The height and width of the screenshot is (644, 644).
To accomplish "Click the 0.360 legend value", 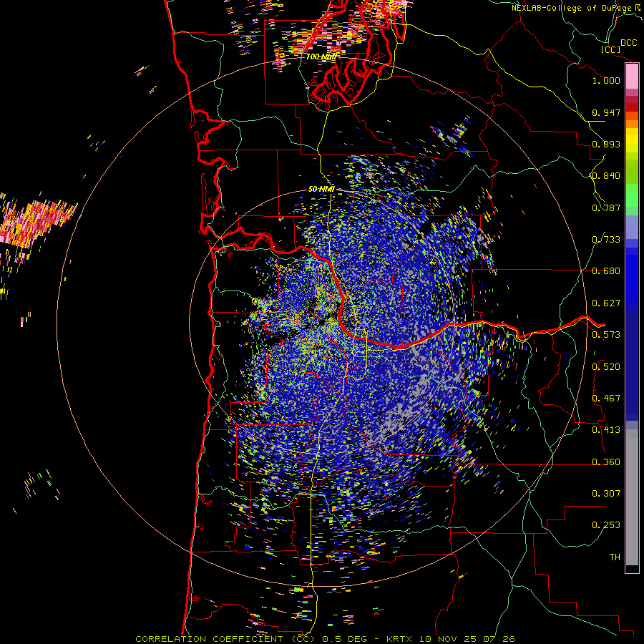I will [x=606, y=462].
